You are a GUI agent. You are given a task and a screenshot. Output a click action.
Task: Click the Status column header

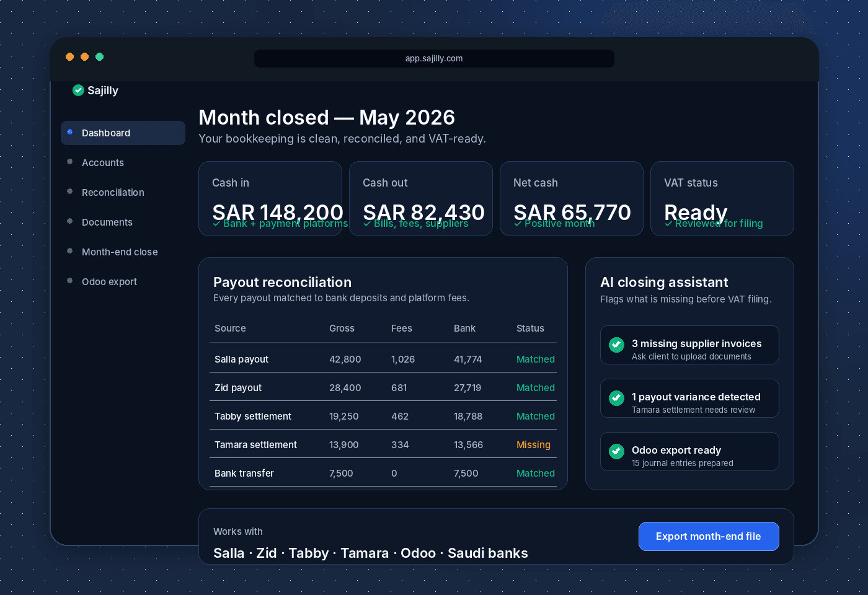530,328
